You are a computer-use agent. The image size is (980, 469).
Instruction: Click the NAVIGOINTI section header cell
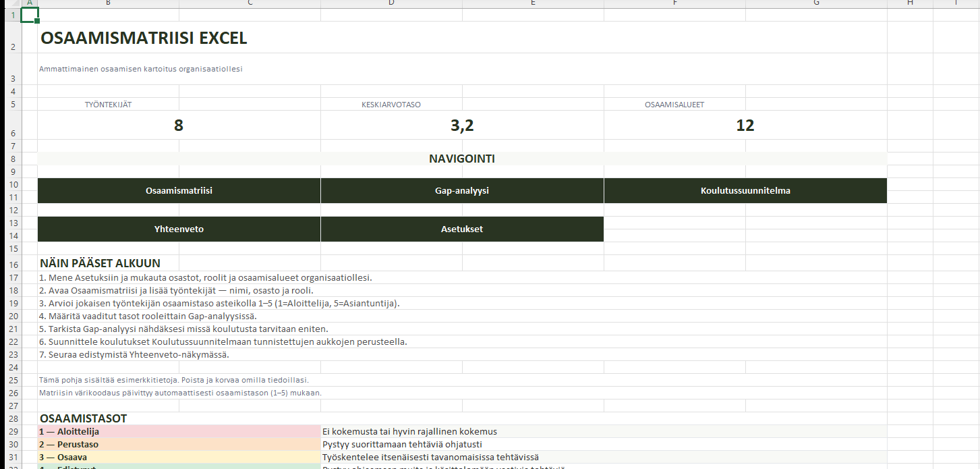pos(462,159)
